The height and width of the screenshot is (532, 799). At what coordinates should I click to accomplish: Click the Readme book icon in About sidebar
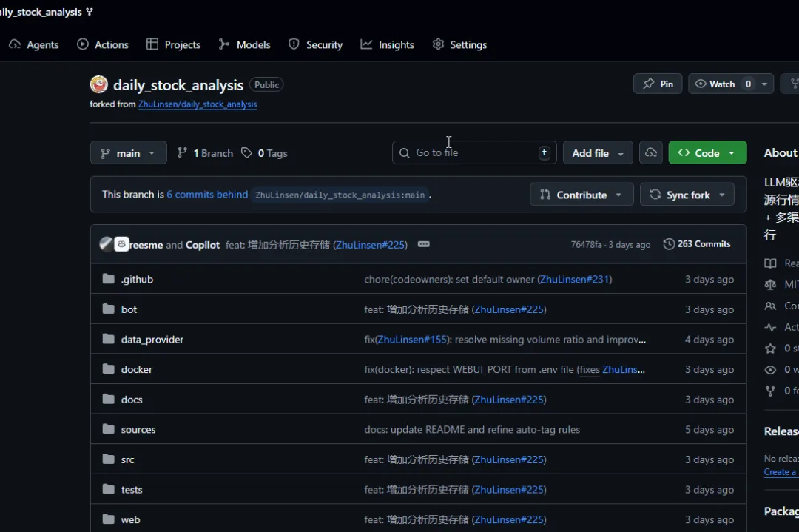[x=770, y=263]
